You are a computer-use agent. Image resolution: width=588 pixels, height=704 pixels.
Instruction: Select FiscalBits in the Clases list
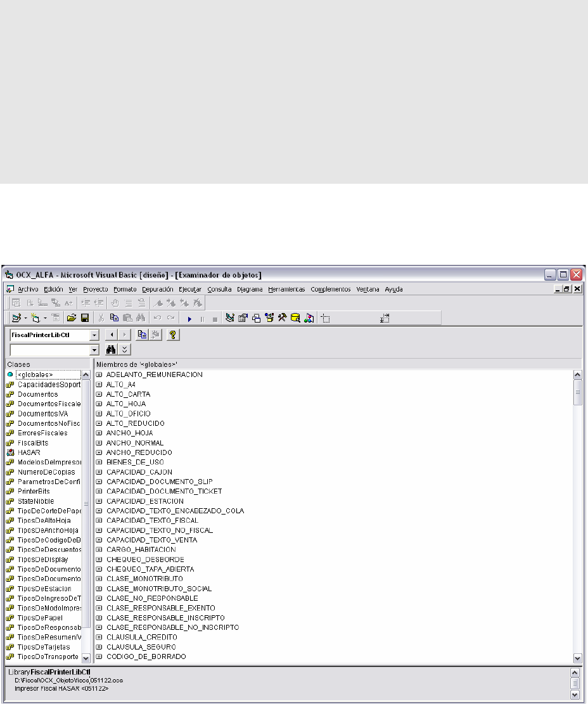click(x=33, y=443)
